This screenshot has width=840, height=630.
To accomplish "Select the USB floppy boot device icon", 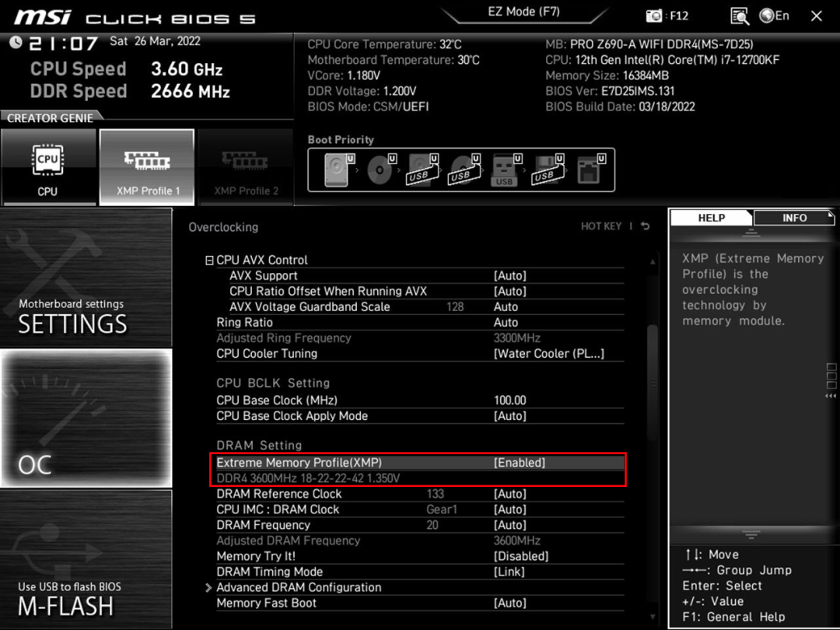I will click(x=548, y=170).
